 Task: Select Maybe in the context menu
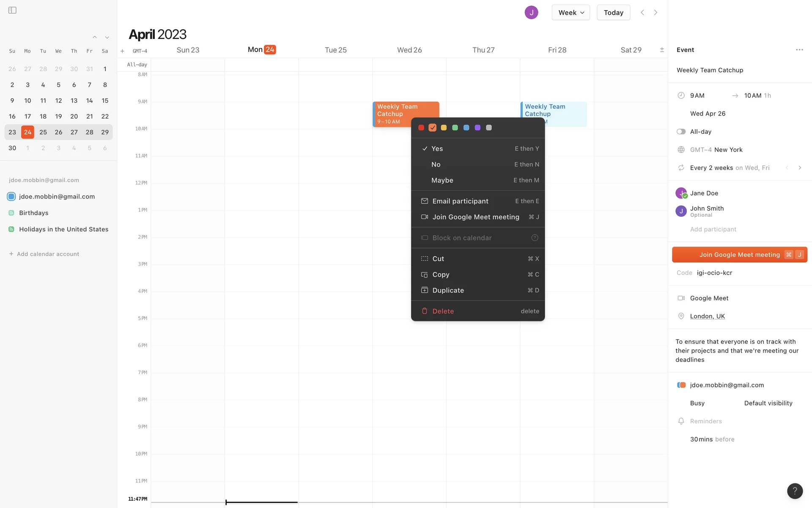click(442, 180)
